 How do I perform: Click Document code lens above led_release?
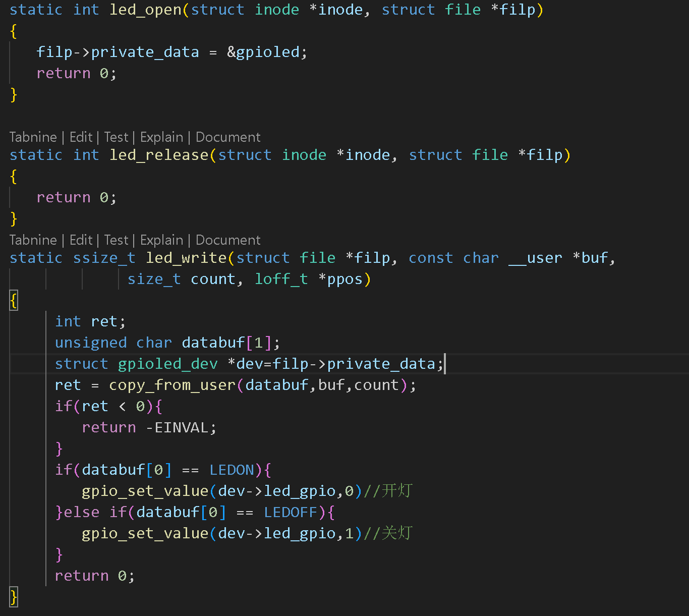(228, 137)
